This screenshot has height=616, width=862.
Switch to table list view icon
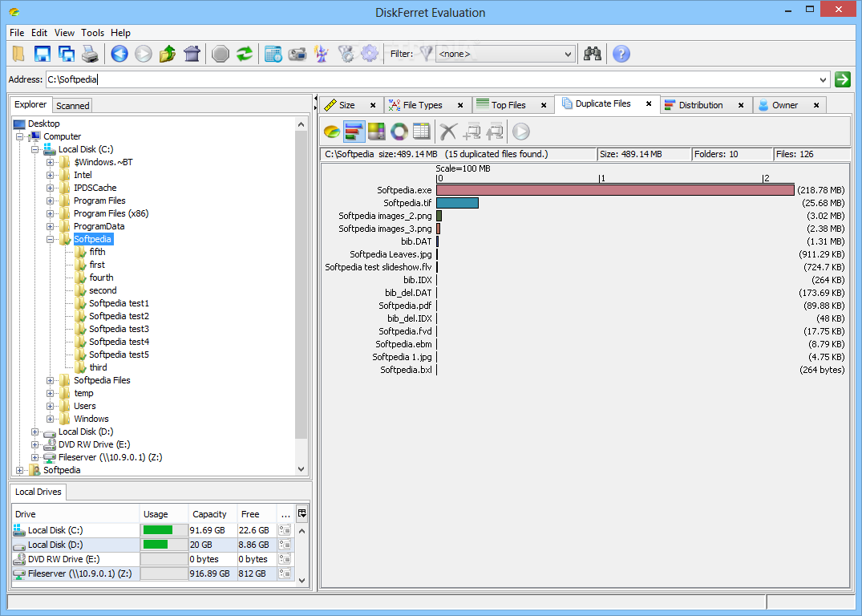pos(422,132)
